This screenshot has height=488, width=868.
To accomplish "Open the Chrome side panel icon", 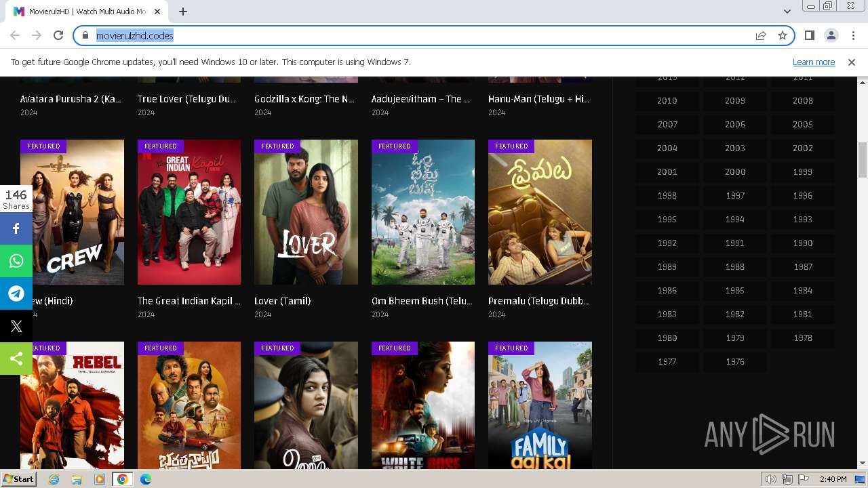I will click(809, 35).
